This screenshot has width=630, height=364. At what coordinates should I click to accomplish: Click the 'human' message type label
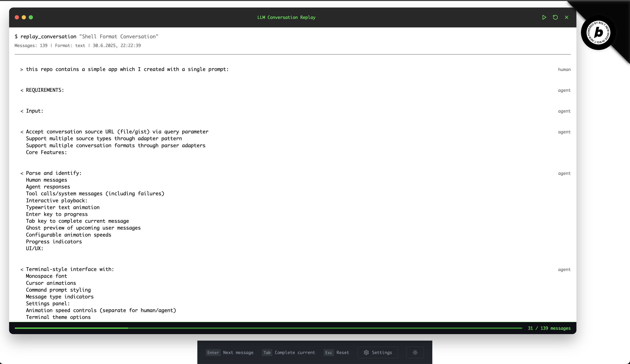564,69
